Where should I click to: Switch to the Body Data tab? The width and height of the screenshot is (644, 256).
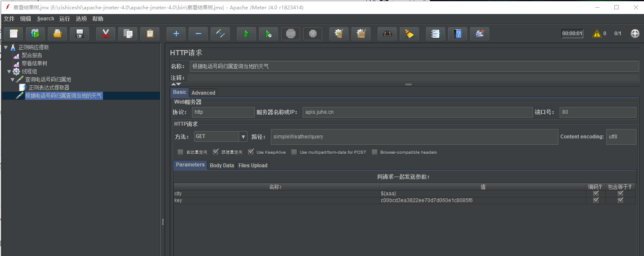[222, 165]
